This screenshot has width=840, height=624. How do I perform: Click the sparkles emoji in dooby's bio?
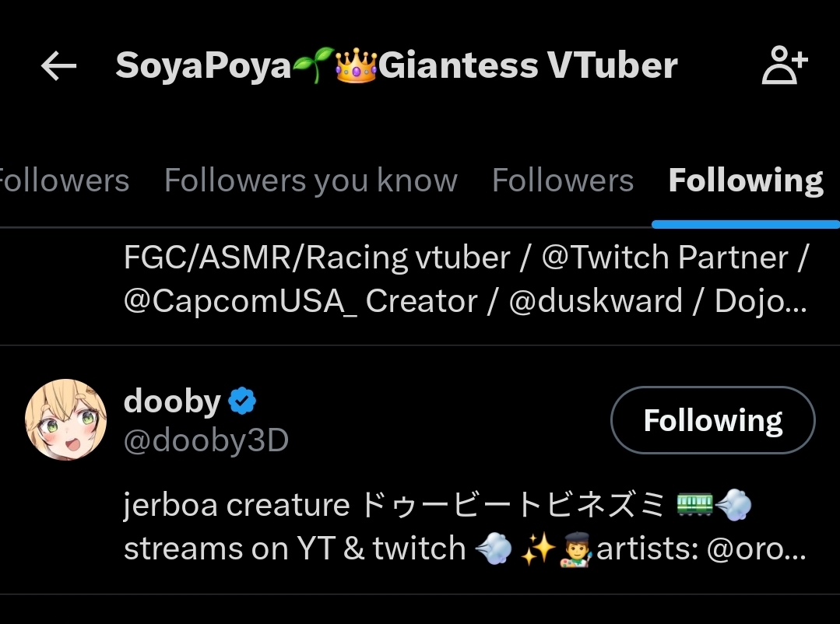(x=537, y=550)
